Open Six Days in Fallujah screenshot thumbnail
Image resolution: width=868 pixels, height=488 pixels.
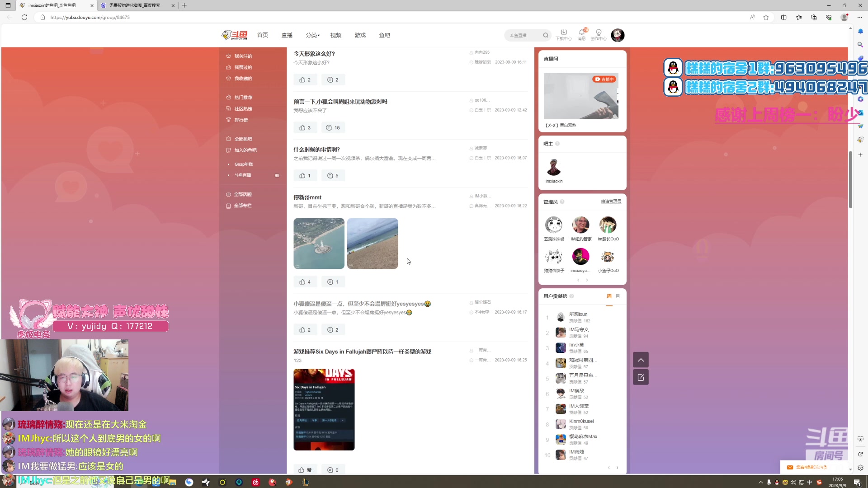pyautogui.click(x=324, y=409)
